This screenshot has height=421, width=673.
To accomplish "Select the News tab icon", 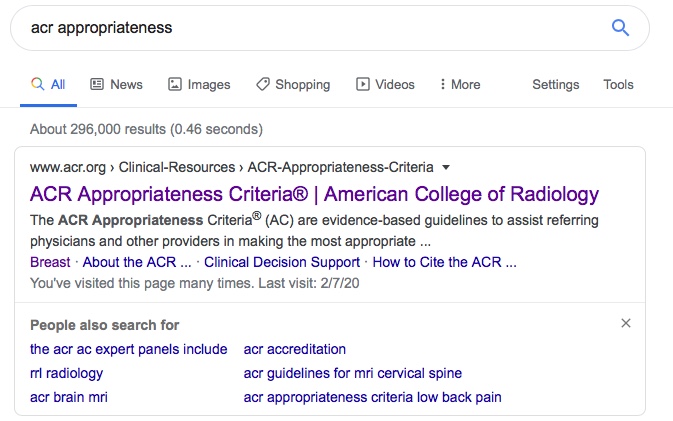I will click(x=97, y=84).
